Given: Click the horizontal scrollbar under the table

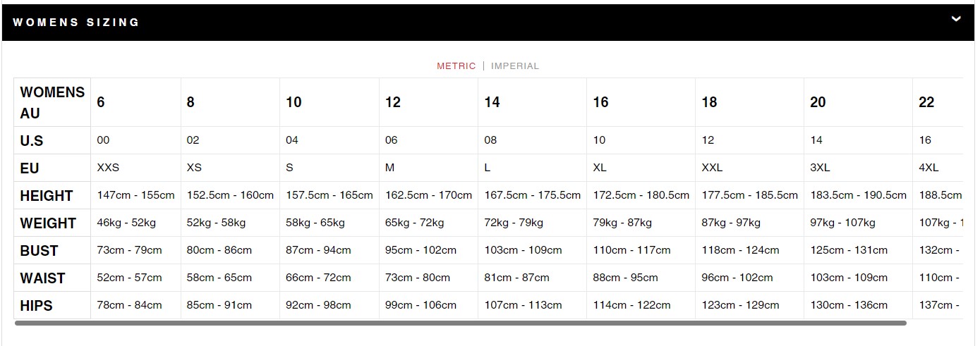Looking at the screenshot, I should (x=460, y=323).
